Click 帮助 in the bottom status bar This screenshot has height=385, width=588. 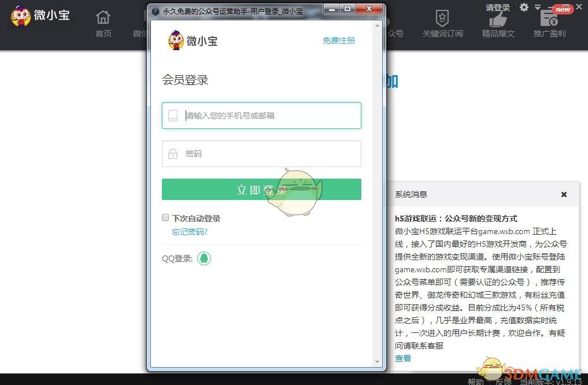[475, 382]
